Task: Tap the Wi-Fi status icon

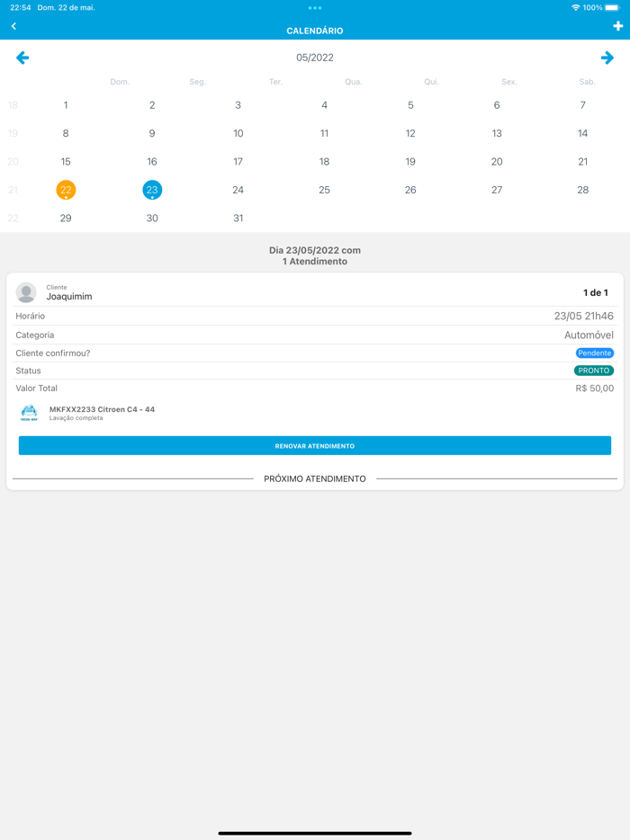Action: pos(575,7)
